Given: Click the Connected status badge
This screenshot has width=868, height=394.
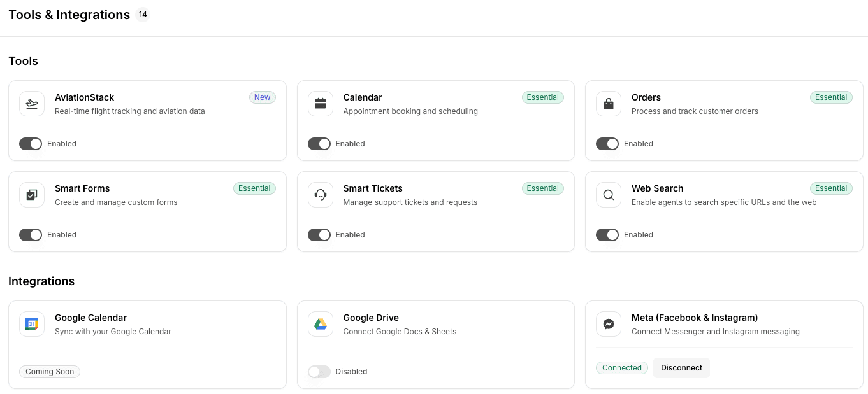Looking at the screenshot, I should (622, 368).
